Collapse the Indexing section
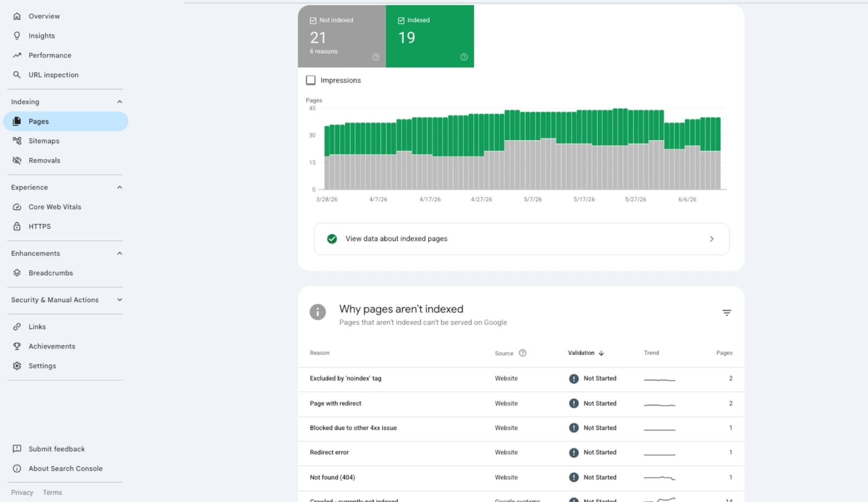Image resolution: width=868 pixels, height=502 pixels. [119, 102]
